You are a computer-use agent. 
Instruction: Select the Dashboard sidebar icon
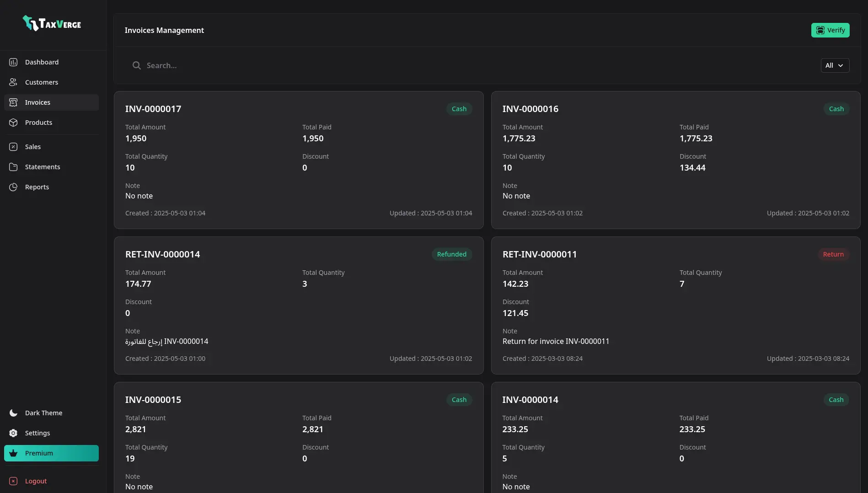[x=13, y=62]
